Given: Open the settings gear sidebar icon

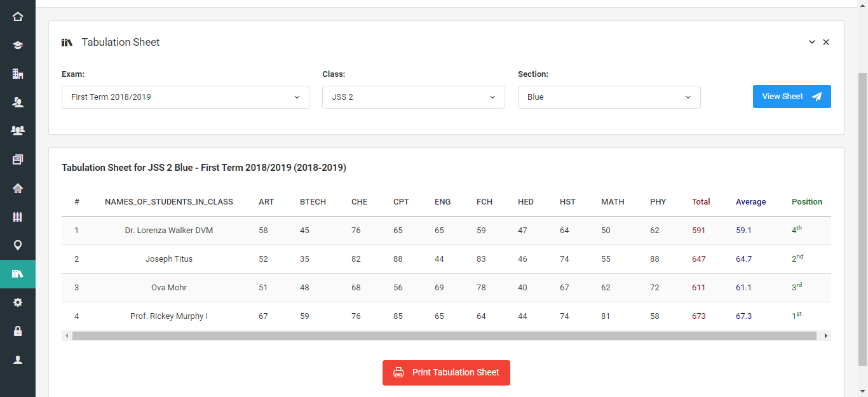Looking at the screenshot, I should coord(18,302).
